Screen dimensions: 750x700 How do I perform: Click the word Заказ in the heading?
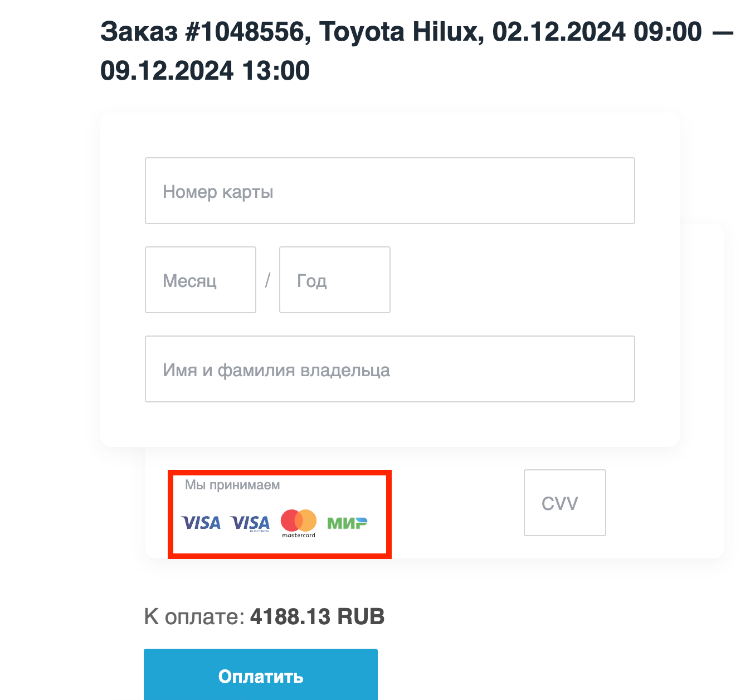pyautogui.click(x=138, y=32)
